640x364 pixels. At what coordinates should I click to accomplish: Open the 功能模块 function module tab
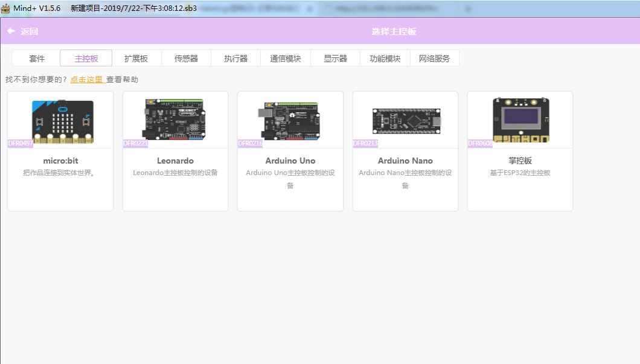pyautogui.click(x=385, y=59)
